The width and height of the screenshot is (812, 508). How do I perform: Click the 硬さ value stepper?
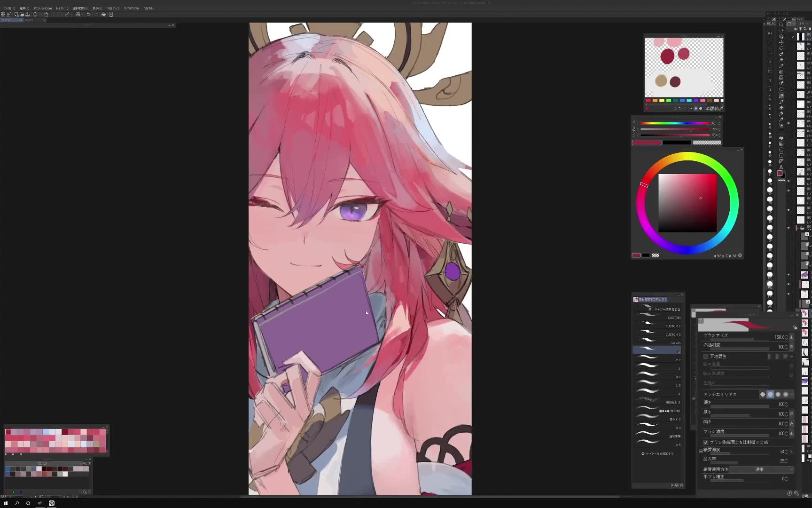787,405
